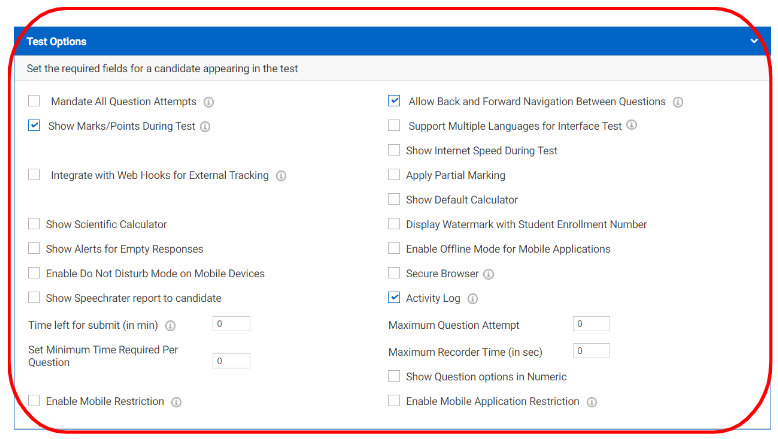Enable Mandate All Question Attempts checkbox
The height and width of the screenshot is (439, 778).
click(x=34, y=101)
